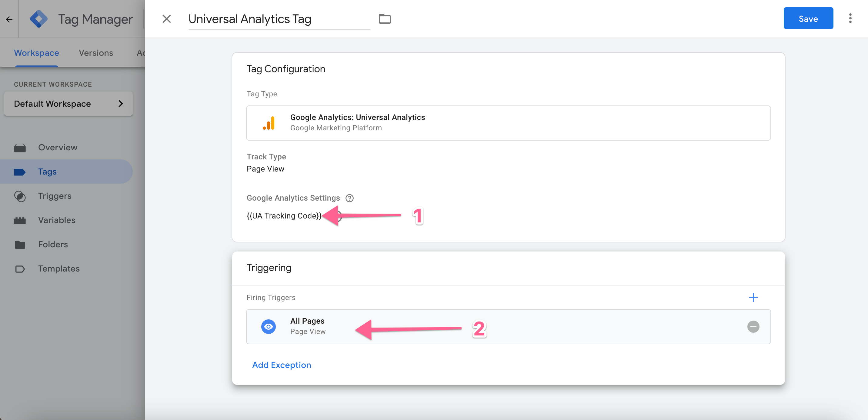Screen dimensions: 868x420
Task: Close the Universal Analytics Tag editor
Action: pyautogui.click(x=166, y=19)
